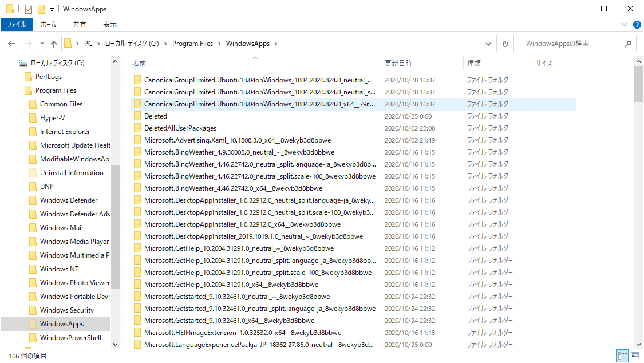Viewport: 644px width, 363px height.
Task: Open the blue Help question mark
Action: tap(637, 24)
